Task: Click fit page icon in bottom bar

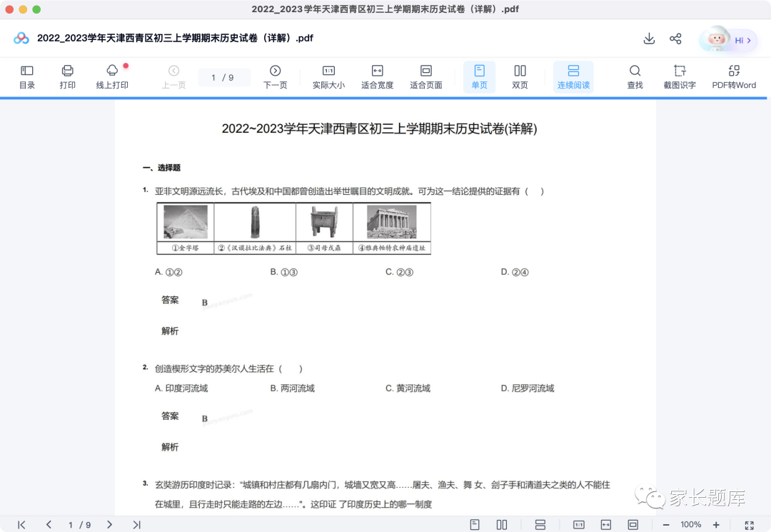Action: point(633,525)
